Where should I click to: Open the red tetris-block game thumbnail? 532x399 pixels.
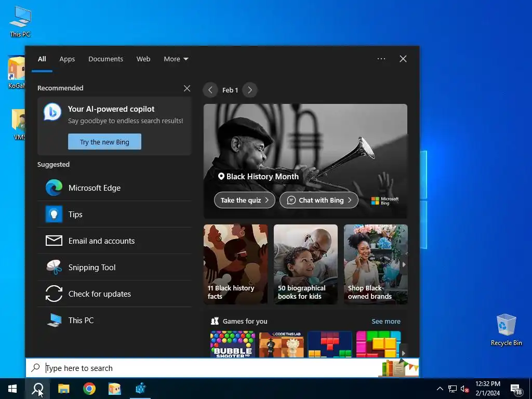coord(330,344)
